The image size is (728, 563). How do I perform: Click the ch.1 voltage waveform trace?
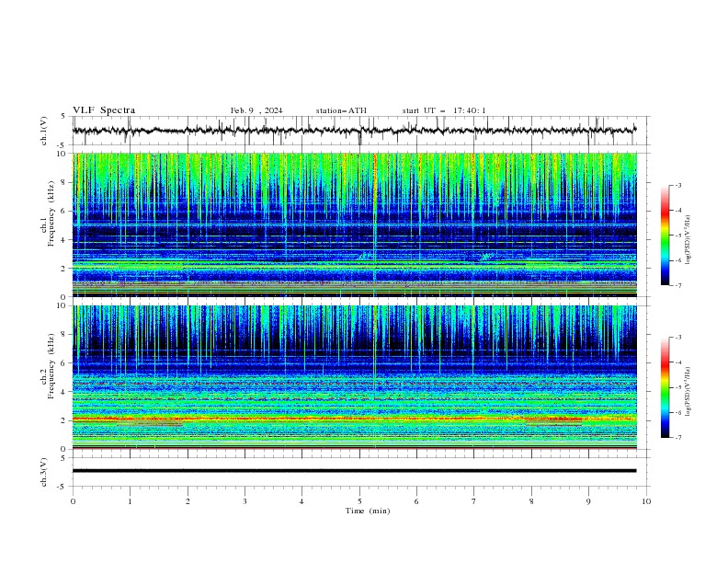tap(354, 131)
